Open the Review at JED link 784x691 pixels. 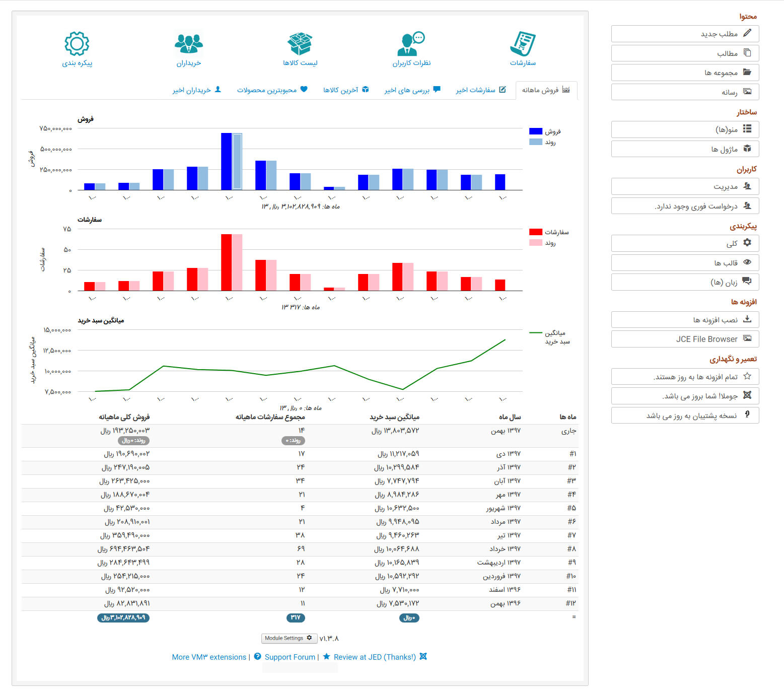tap(375, 657)
